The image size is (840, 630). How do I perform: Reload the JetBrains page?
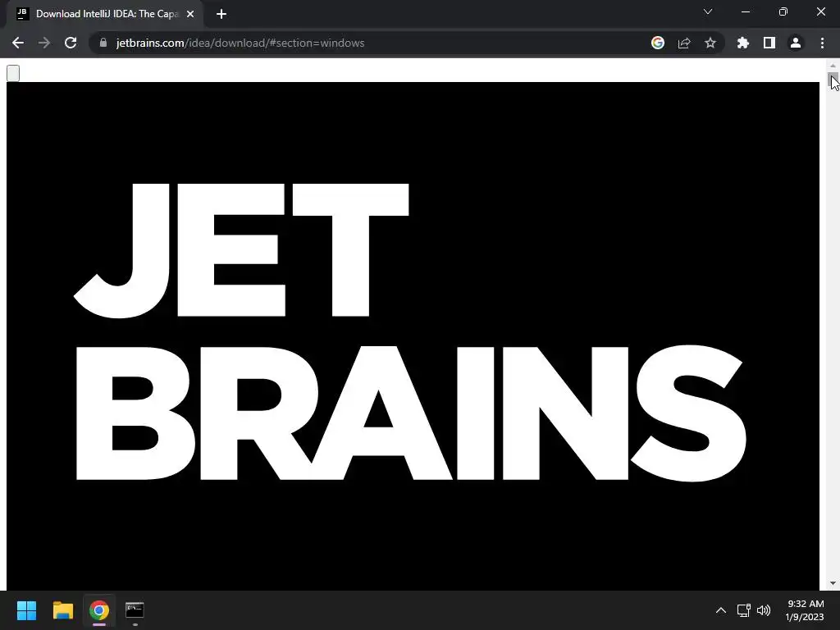71,43
